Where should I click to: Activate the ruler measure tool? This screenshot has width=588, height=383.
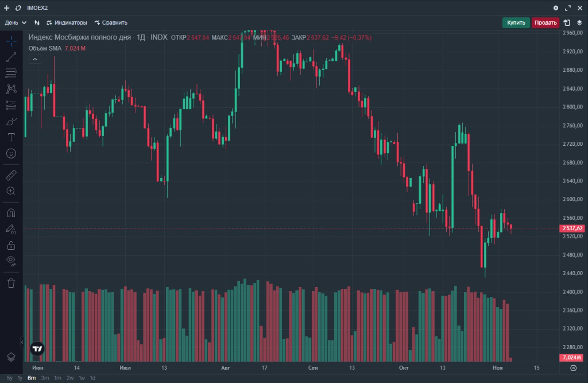[11, 175]
